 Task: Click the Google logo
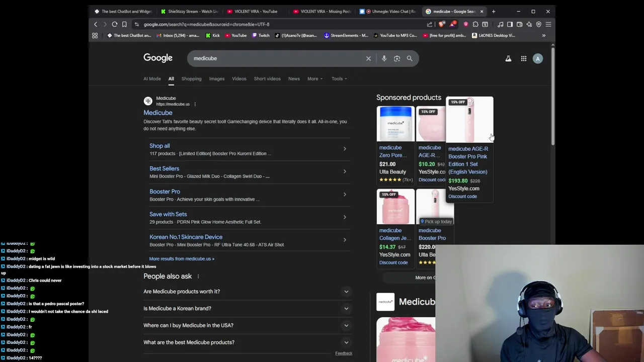[158, 58]
